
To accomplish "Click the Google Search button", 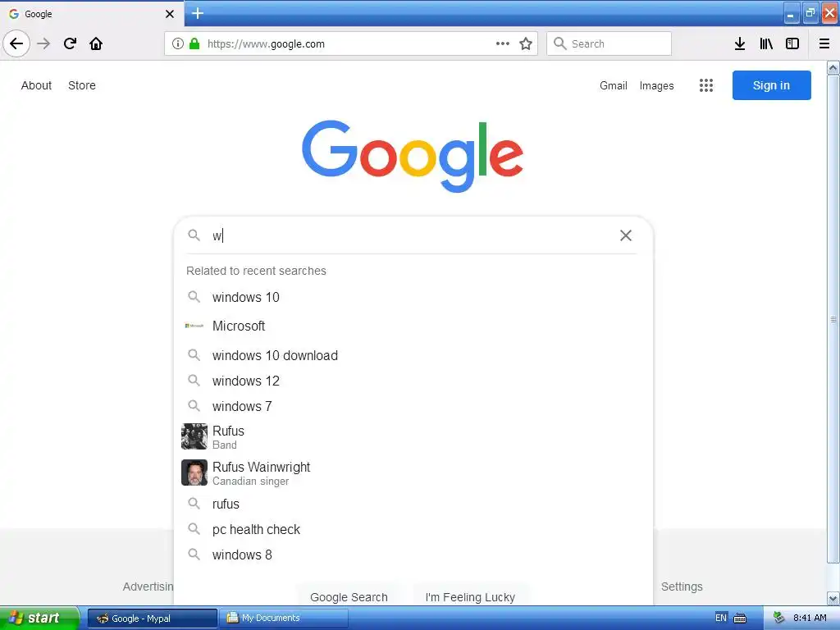I will pyautogui.click(x=349, y=597).
